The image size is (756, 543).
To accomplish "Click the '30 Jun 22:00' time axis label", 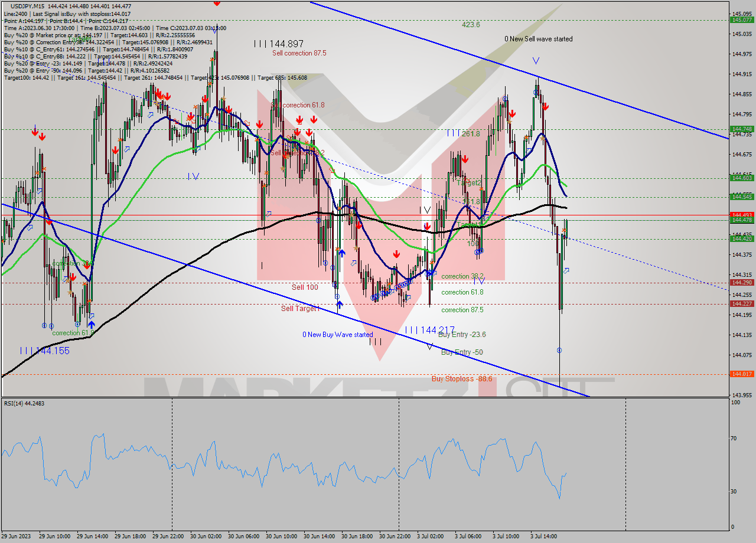I will [395, 537].
